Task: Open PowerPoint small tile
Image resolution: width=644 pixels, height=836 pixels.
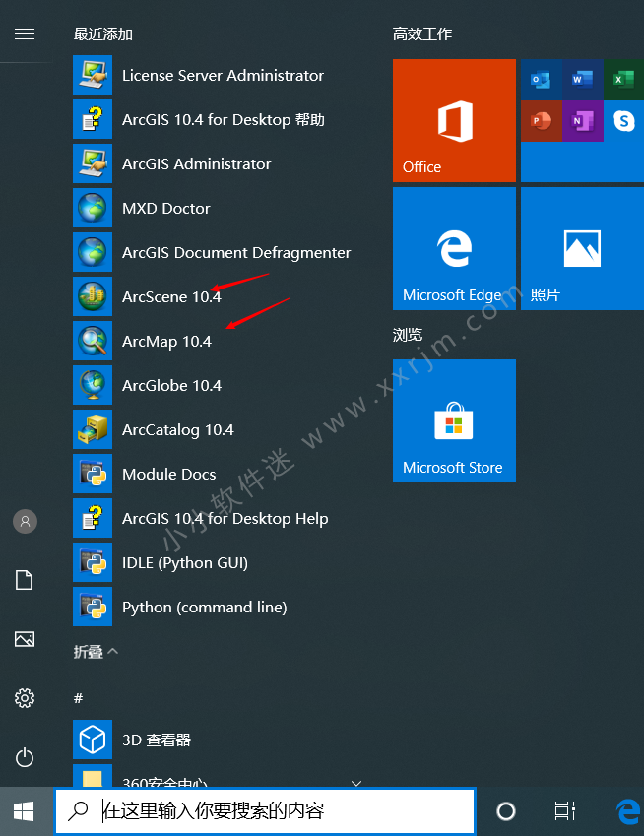Action: [542, 121]
